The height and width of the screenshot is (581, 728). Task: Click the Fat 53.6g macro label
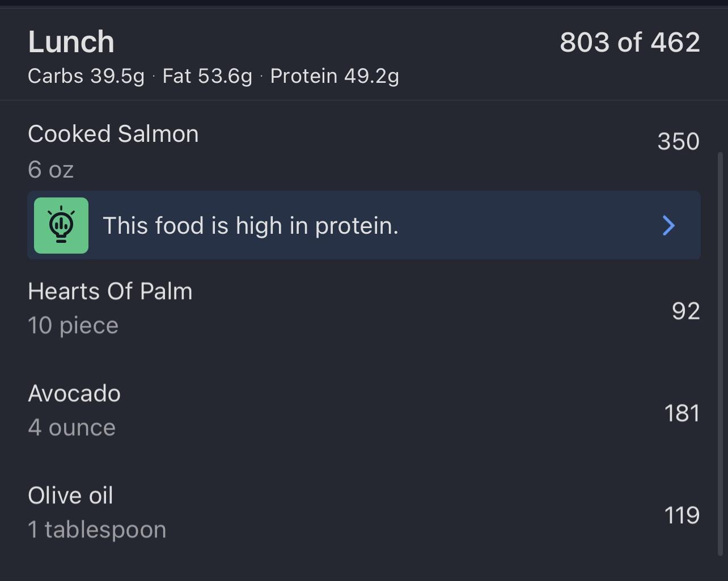coord(207,76)
